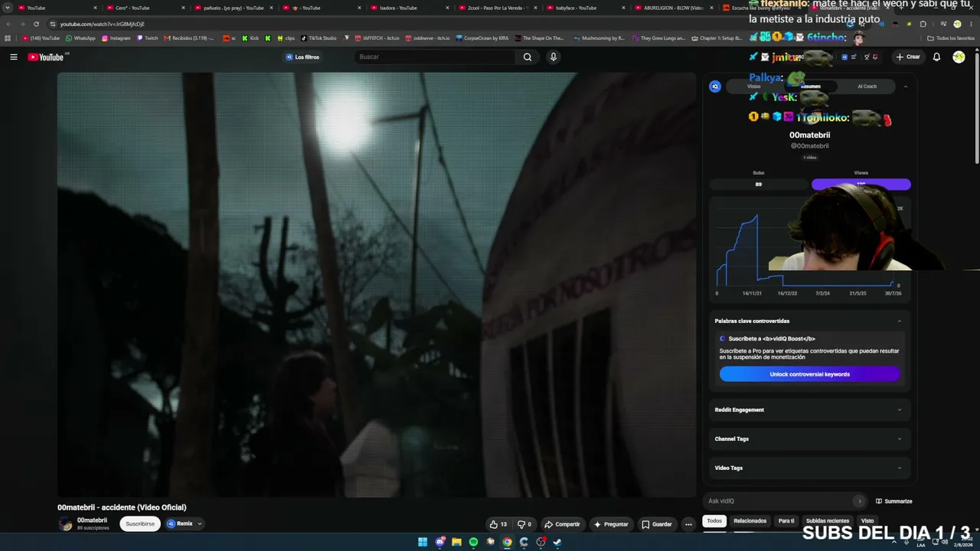Go back in browser history
Image resolution: width=980 pixels, height=551 pixels.
pos(8,24)
